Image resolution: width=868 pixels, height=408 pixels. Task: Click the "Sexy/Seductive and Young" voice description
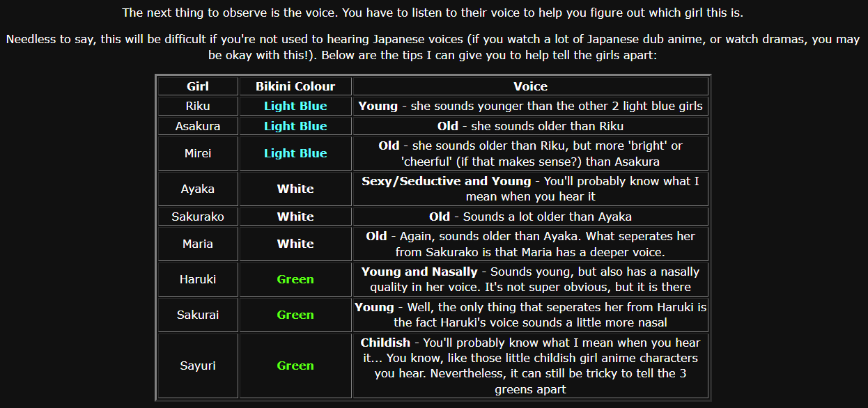(x=446, y=181)
